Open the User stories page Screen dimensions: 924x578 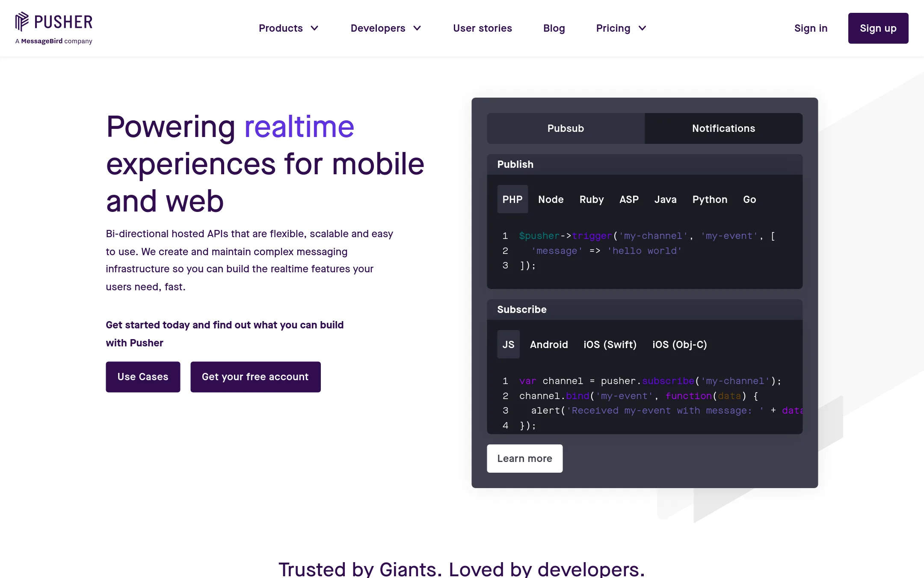point(483,28)
